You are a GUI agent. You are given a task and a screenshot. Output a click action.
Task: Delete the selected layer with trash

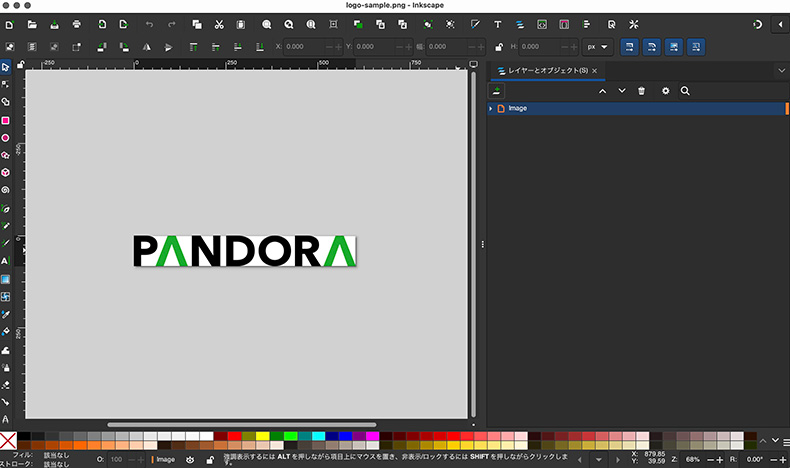(641, 91)
